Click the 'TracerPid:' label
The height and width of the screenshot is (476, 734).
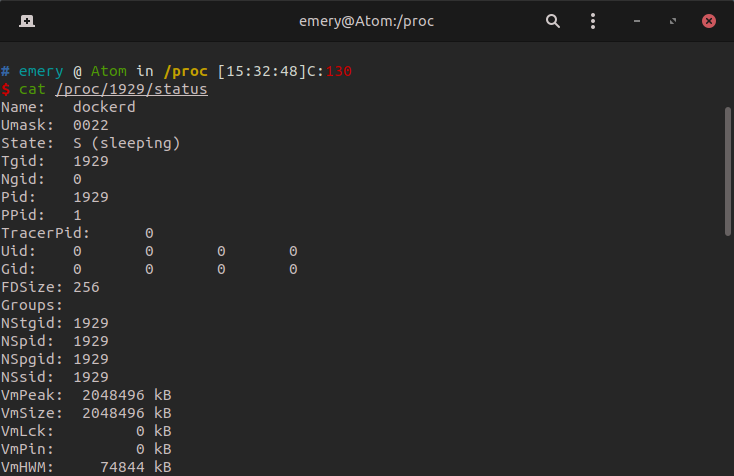[x=45, y=234]
